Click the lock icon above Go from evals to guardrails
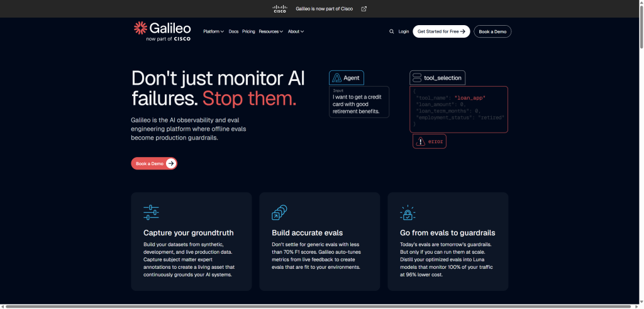This screenshot has height=309, width=644. pyautogui.click(x=408, y=212)
